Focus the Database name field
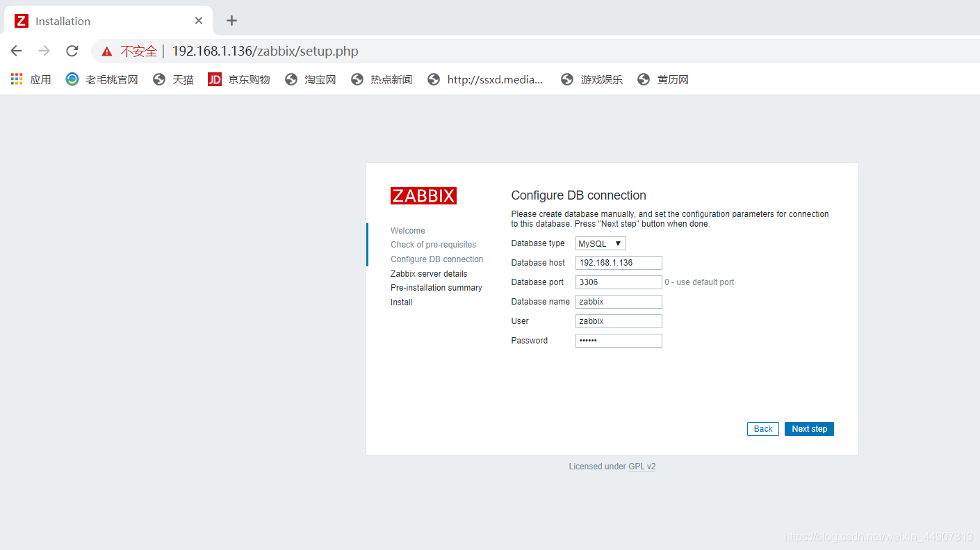This screenshot has height=550, width=980. tap(619, 302)
